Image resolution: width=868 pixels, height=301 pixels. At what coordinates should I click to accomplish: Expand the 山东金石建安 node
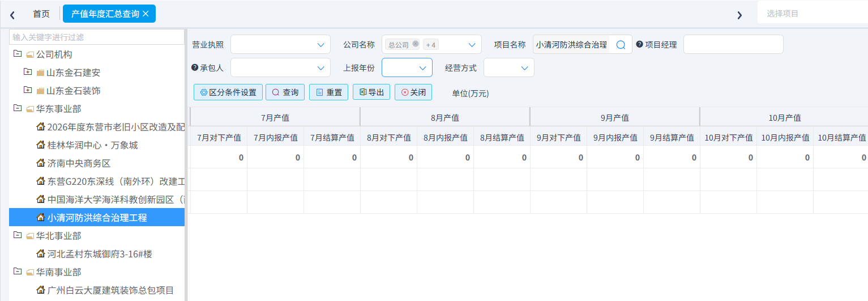click(27, 72)
